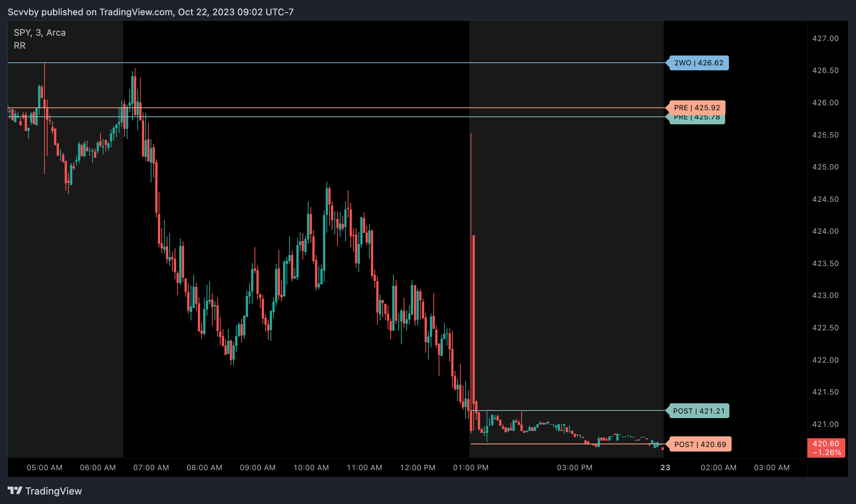This screenshot has height=504, width=856.
Task: Click the RR indicator label
Action: pos(20,46)
